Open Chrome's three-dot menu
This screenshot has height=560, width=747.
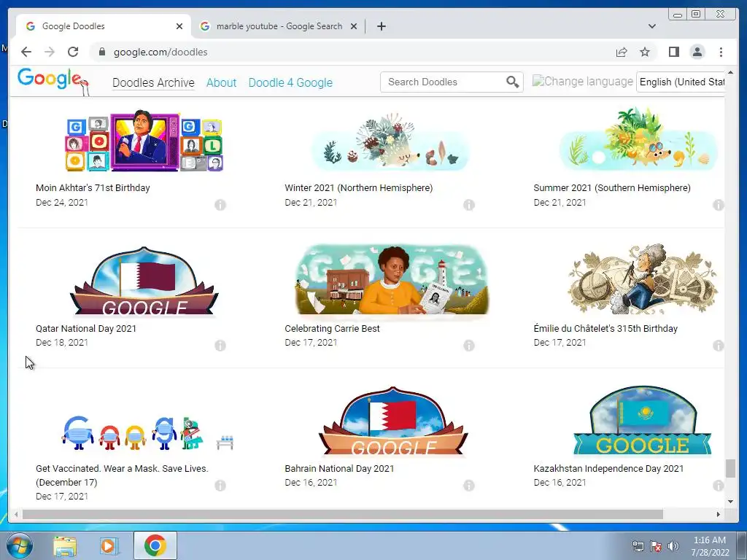click(x=721, y=52)
